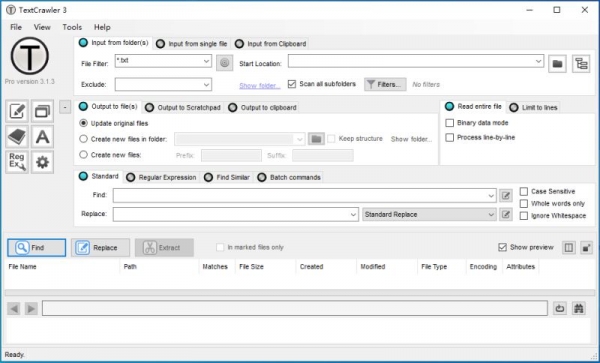Image resolution: width=600 pixels, height=363 pixels.
Task: Toggle Scan all subfolders checkbox
Action: coord(292,84)
